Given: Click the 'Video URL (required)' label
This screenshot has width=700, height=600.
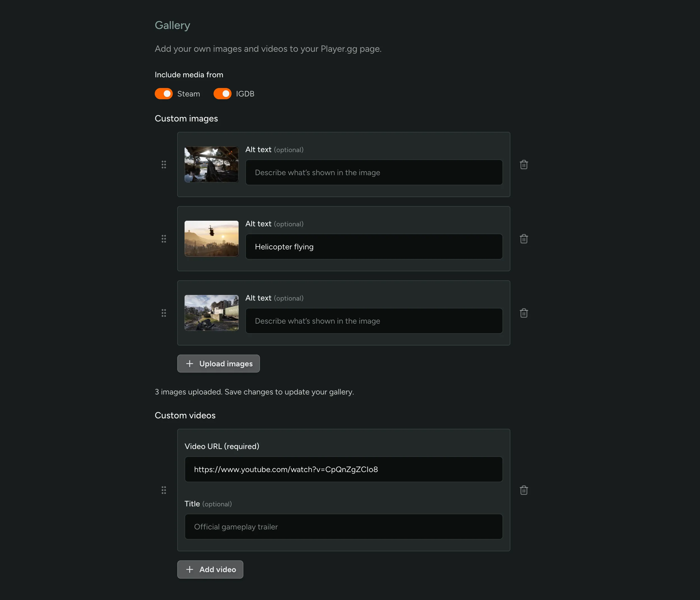Looking at the screenshot, I should [x=222, y=446].
